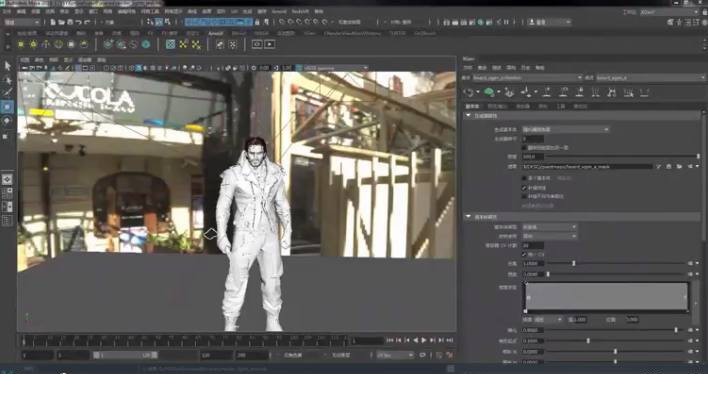
Task: Open the XGen Description dropdown
Action: 650,78
